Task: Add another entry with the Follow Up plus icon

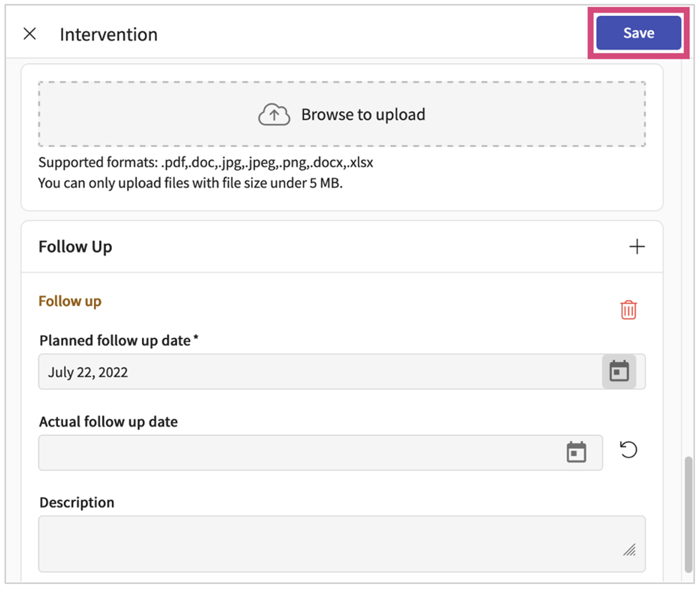Action: tap(637, 246)
